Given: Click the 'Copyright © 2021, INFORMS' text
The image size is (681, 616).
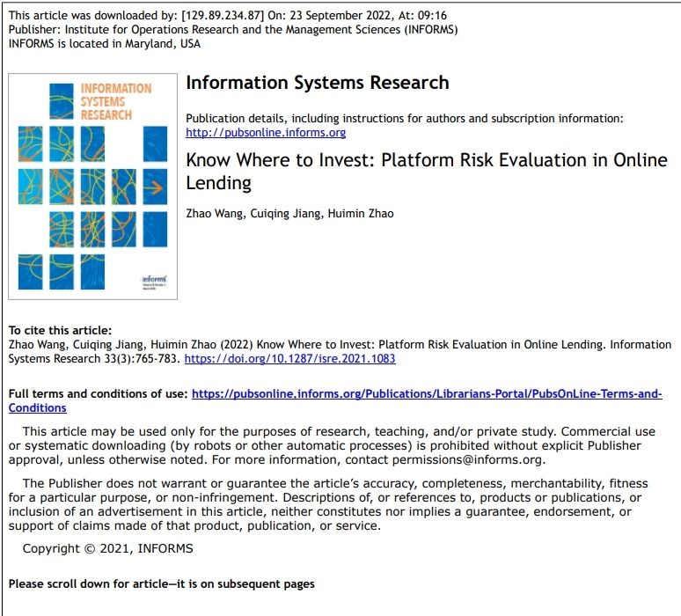Looking at the screenshot, I should click(107, 548).
